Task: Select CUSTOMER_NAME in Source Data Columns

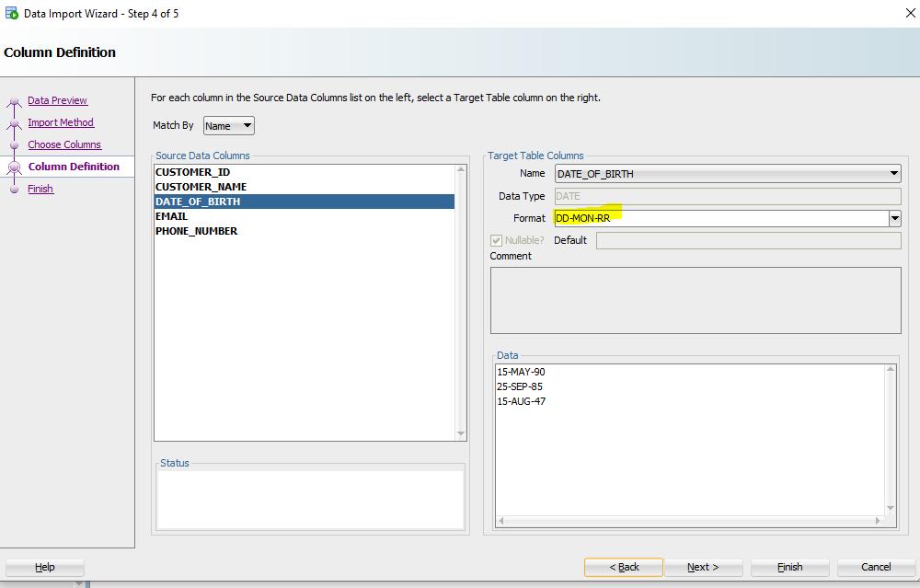Action: 304,187
